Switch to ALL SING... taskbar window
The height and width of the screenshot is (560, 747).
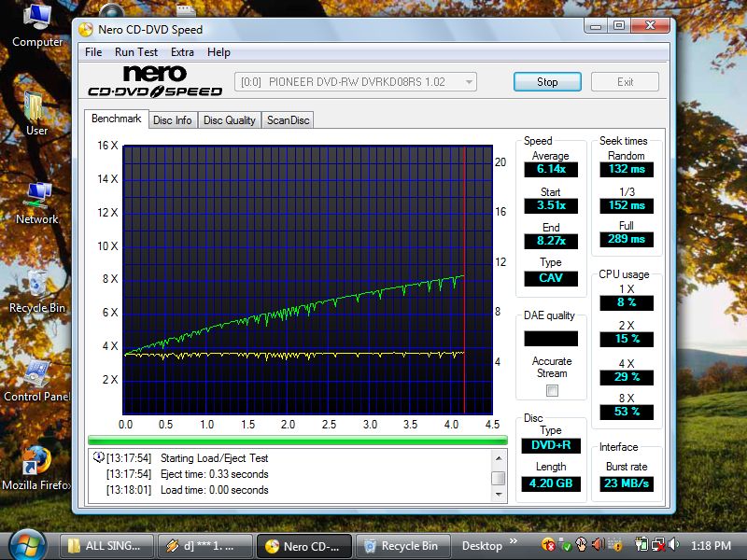click(106, 545)
